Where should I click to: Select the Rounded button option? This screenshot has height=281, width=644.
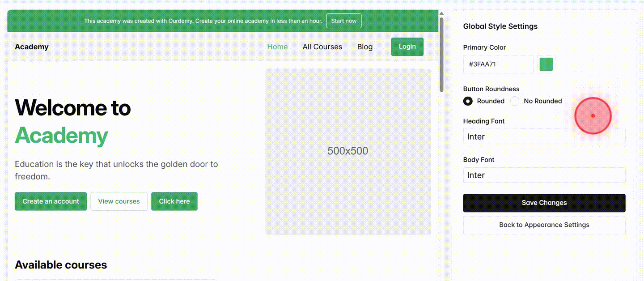(468, 101)
